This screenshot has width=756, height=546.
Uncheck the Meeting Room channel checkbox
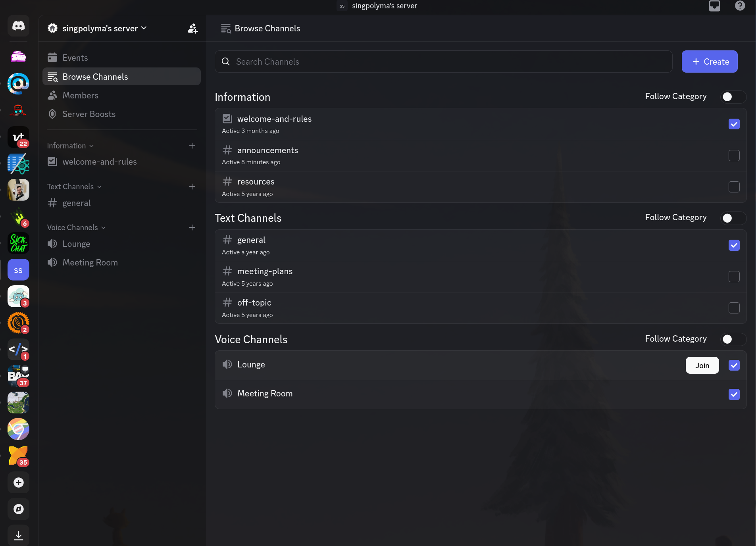(734, 394)
